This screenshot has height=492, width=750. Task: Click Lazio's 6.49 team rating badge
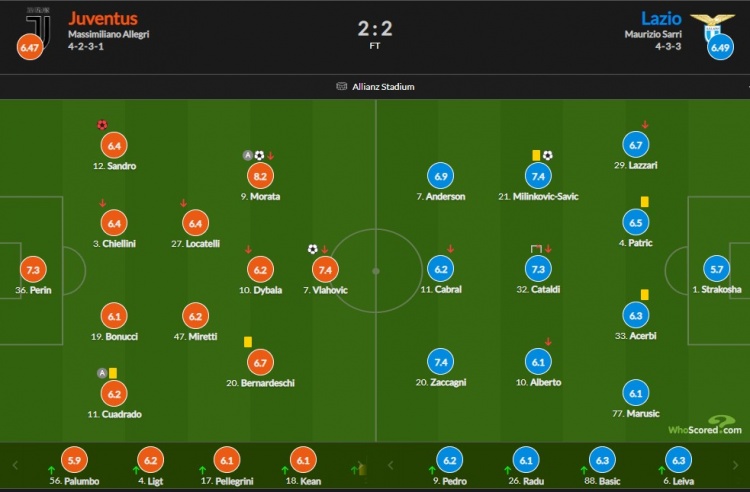pyautogui.click(x=720, y=47)
